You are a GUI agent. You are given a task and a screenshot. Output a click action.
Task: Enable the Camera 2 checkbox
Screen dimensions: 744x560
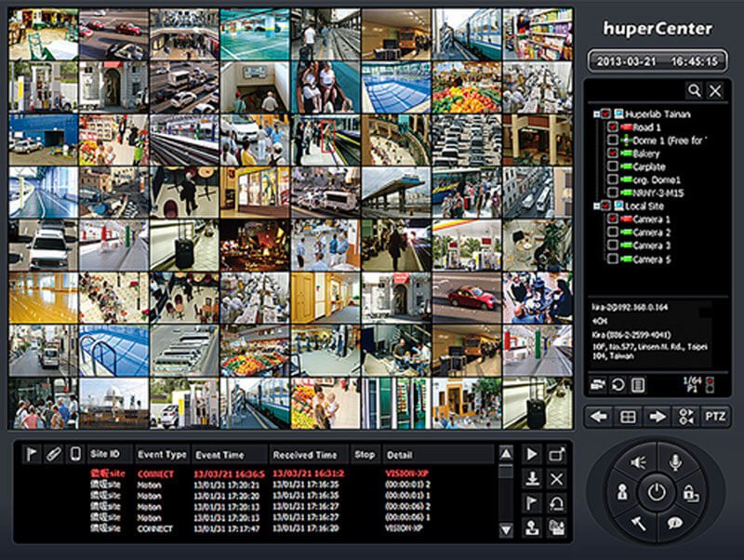[613, 233]
